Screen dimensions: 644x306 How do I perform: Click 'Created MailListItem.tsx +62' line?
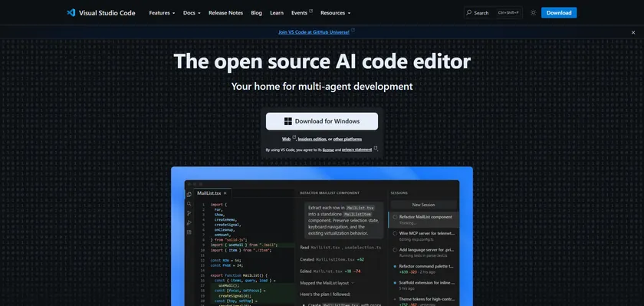[332, 259]
